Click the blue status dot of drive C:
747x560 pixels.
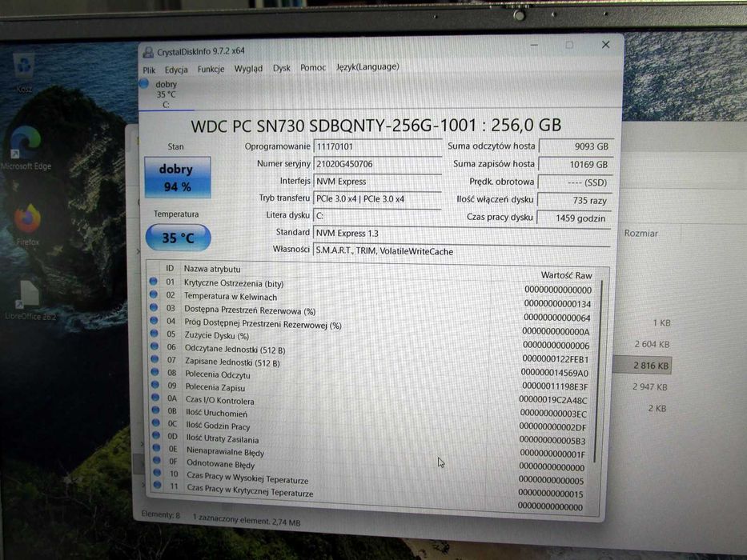(x=144, y=84)
